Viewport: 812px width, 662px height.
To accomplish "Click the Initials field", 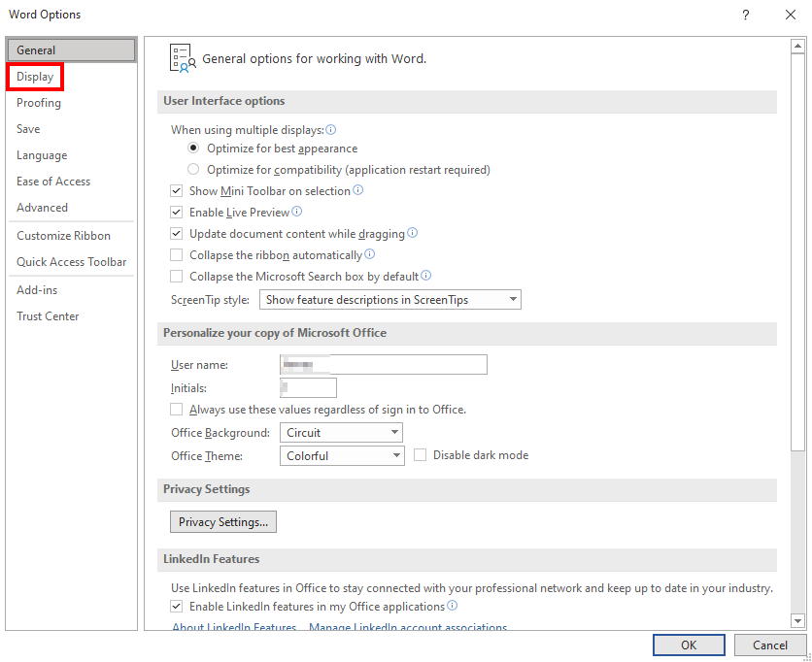I will (x=308, y=387).
